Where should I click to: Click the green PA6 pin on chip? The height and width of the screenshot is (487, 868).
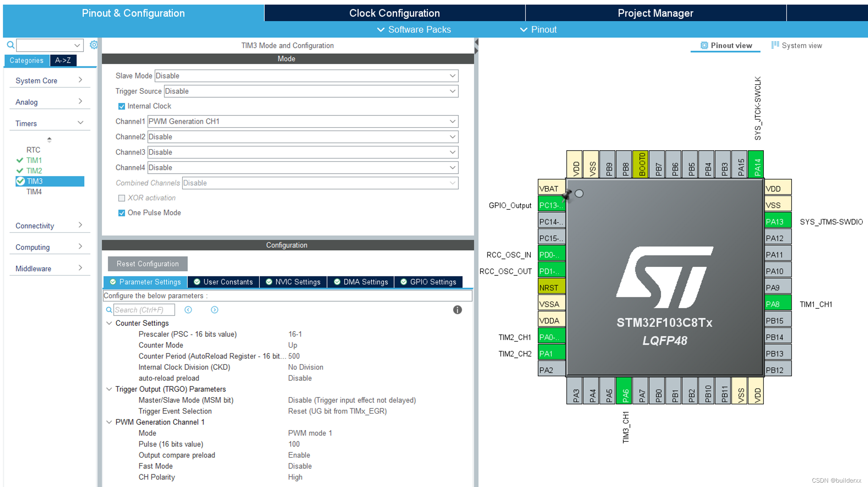(x=625, y=392)
